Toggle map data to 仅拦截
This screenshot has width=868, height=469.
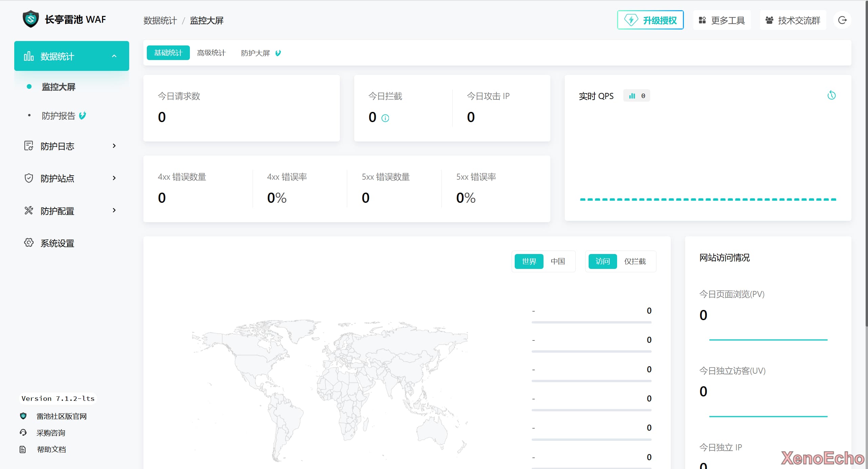pos(635,261)
